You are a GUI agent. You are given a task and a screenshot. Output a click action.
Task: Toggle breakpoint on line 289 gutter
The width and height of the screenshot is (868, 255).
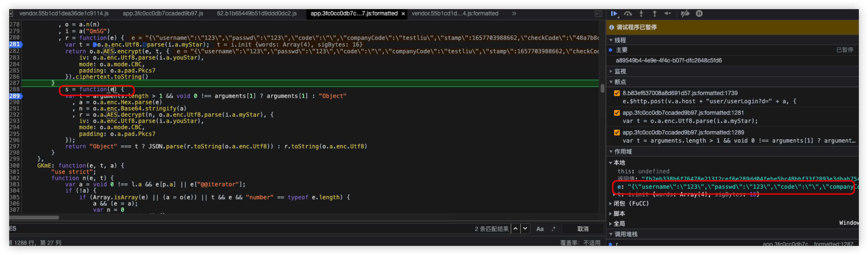(x=15, y=96)
